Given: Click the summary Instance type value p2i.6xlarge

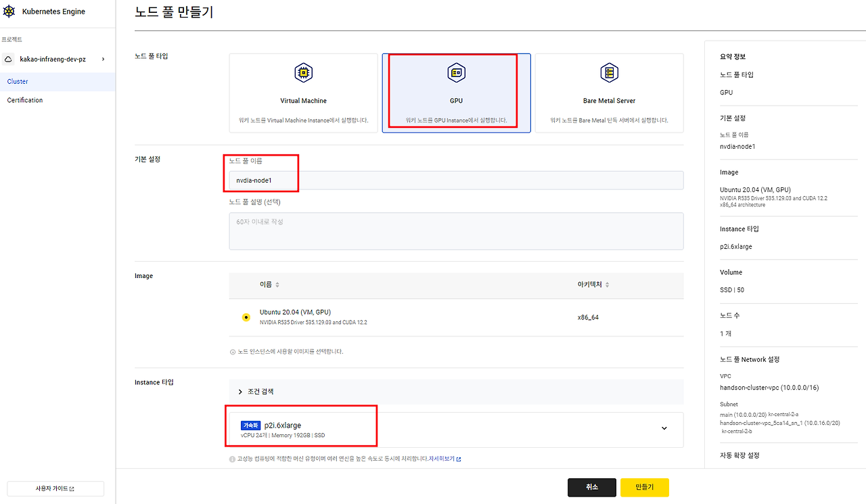Looking at the screenshot, I should coord(736,247).
